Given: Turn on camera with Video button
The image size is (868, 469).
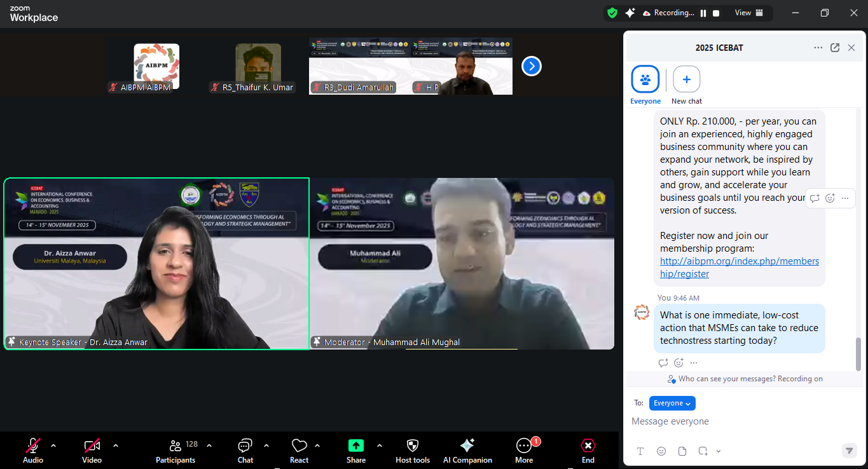Looking at the screenshot, I should 92,449.
